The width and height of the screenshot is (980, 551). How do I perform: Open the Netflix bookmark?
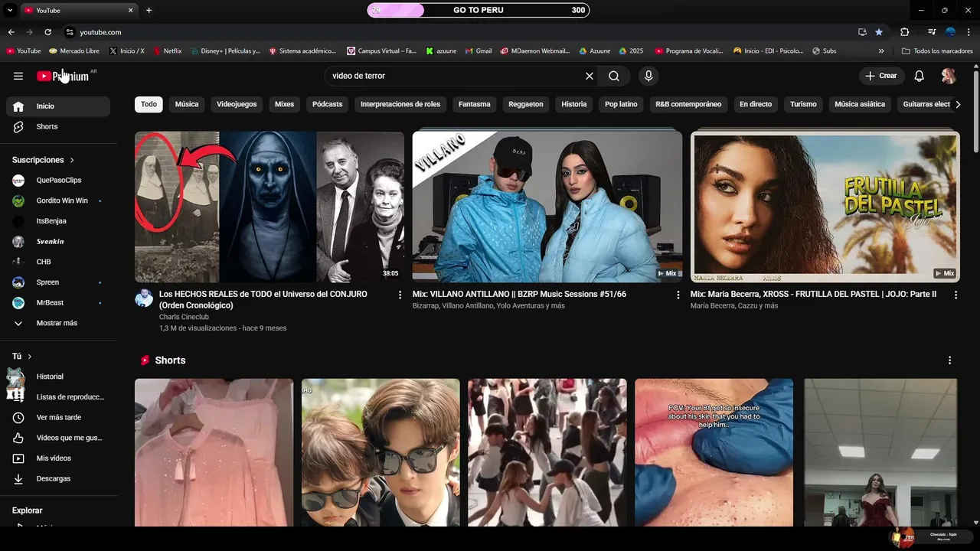[168, 51]
